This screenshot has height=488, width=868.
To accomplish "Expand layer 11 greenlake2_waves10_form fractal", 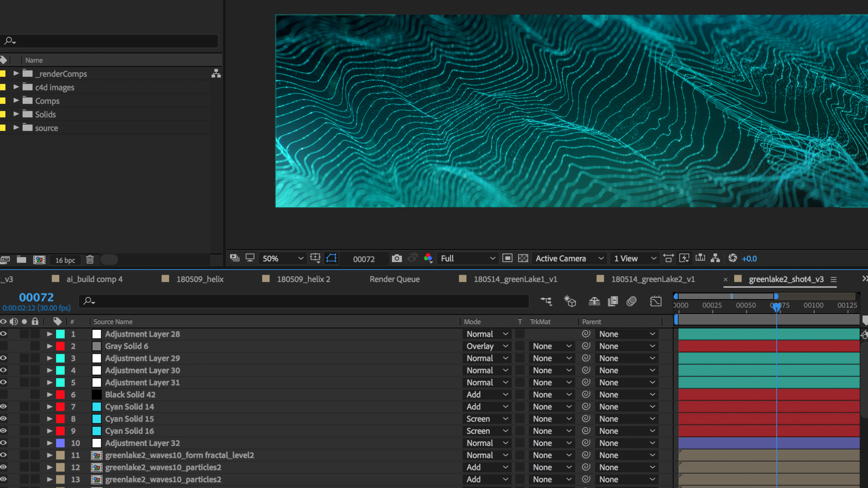I will pos(49,455).
